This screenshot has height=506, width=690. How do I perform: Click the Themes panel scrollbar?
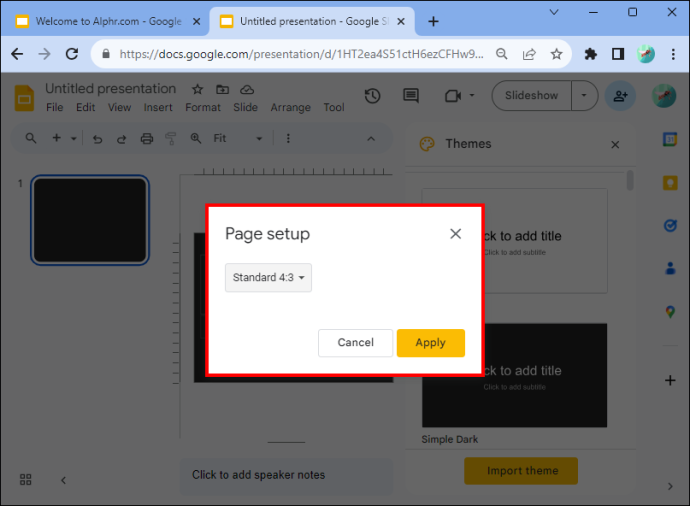click(x=630, y=180)
